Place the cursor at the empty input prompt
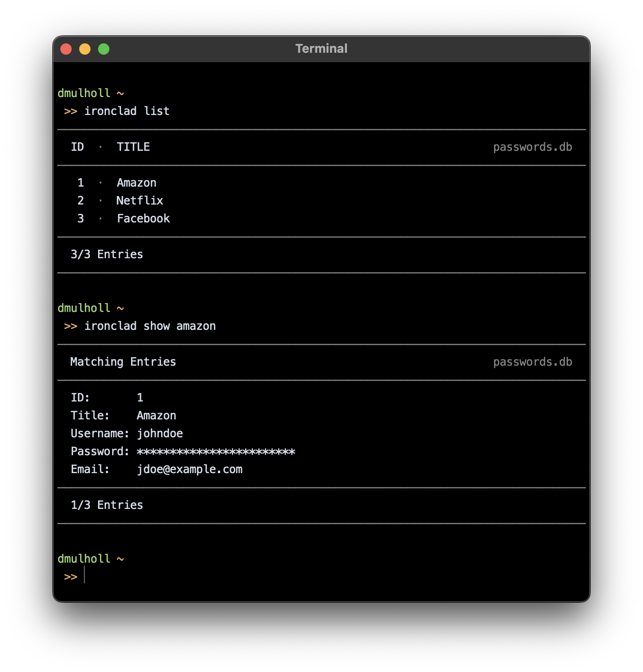Screen dimensions: 643x672 [x=85, y=576]
